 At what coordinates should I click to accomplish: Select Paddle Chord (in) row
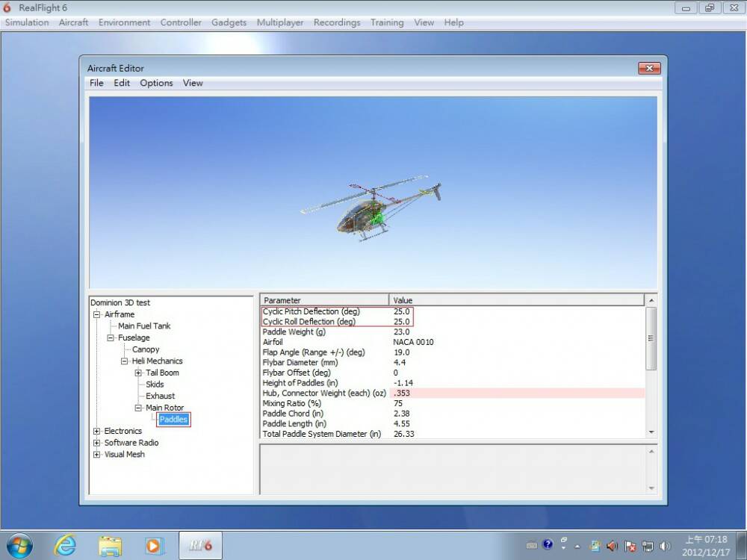452,414
